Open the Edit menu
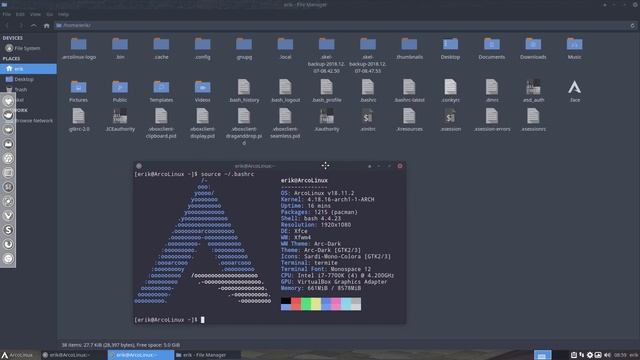The height and width of the screenshot is (360, 640). click(20, 14)
